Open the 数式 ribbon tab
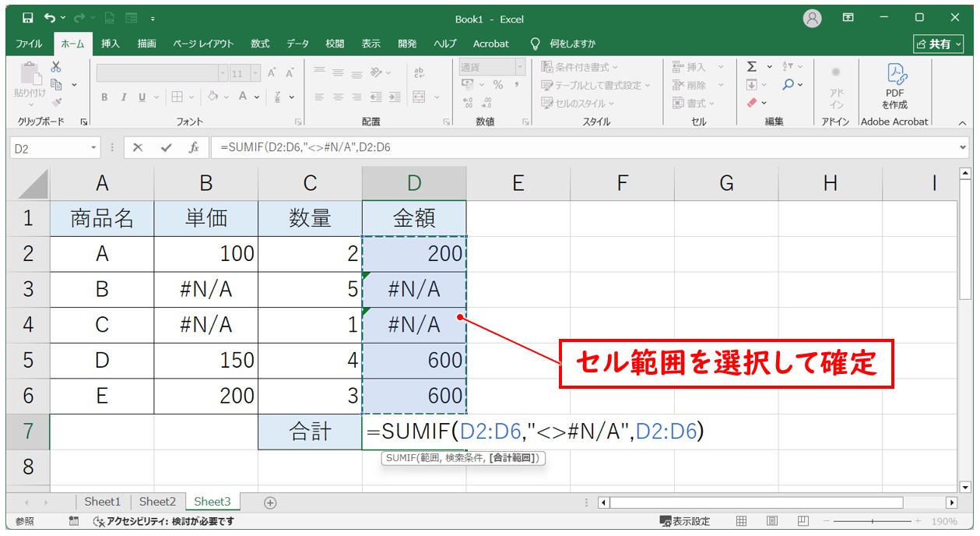The width and height of the screenshot is (980, 536). point(260,44)
